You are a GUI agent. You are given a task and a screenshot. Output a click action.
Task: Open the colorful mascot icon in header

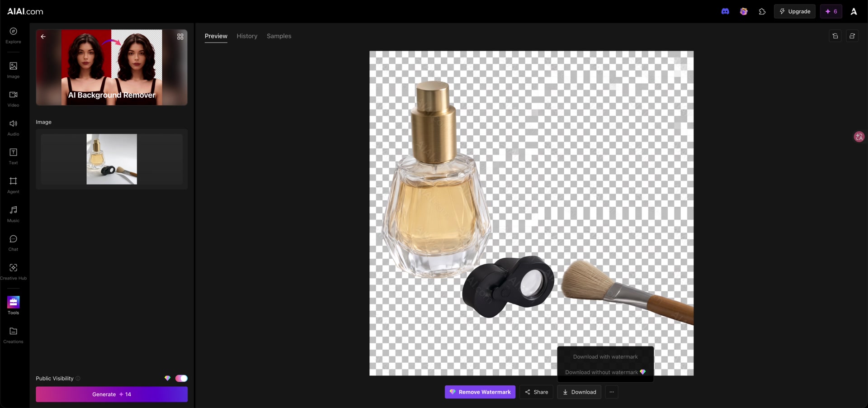coord(744,11)
